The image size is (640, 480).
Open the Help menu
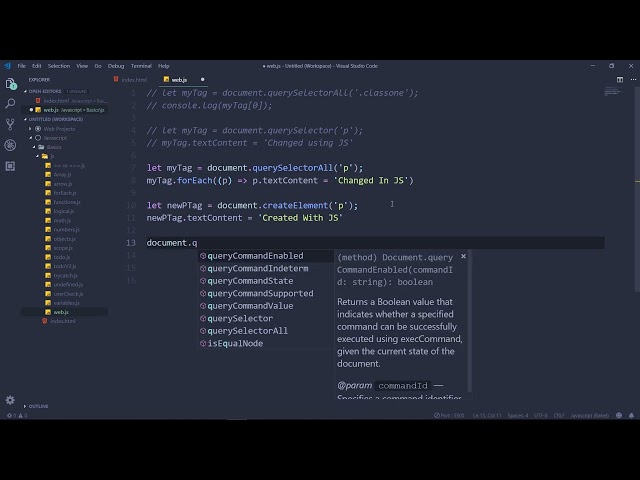164,66
